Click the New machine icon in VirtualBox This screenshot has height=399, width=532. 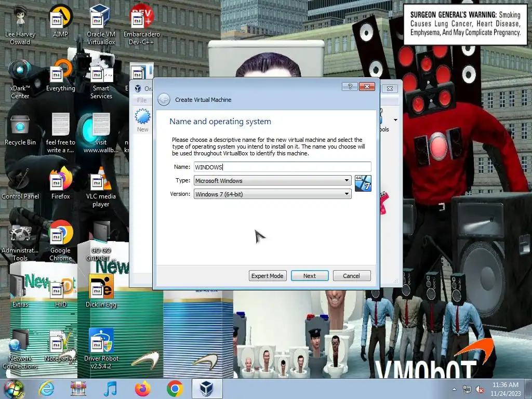tap(142, 121)
